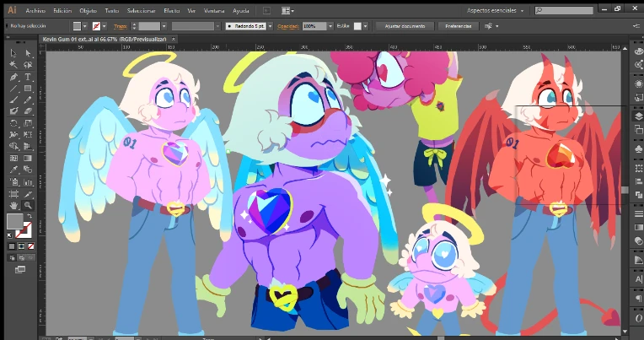Pick the Paintbrush tool
Image resolution: width=644 pixels, height=340 pixels.
13,100
